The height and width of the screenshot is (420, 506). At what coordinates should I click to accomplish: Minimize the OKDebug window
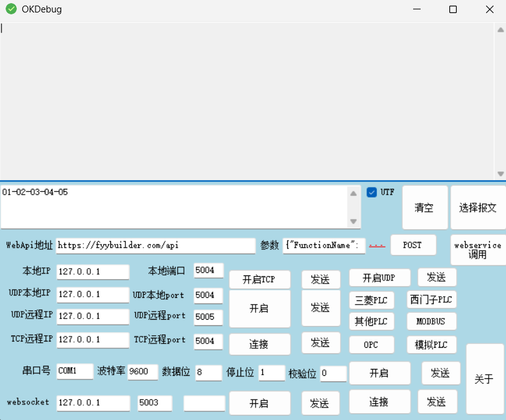coord(417,9)
